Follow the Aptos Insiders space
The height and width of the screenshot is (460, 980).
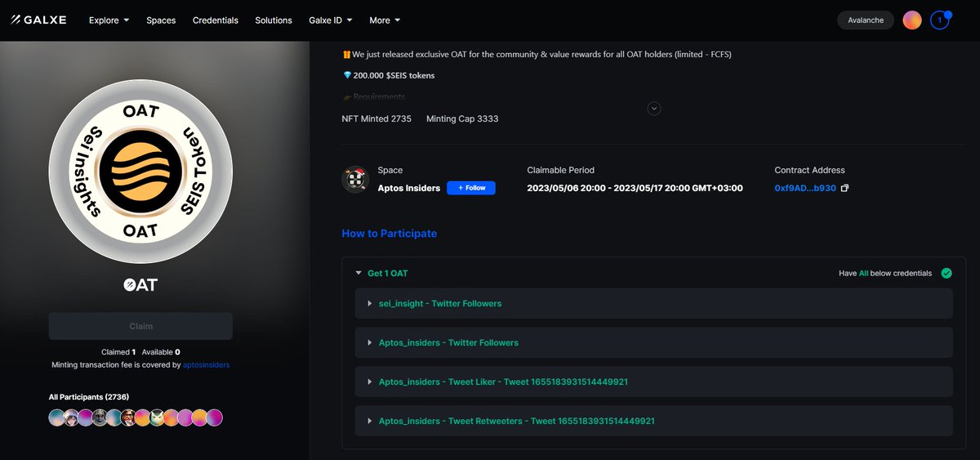(471, 188)
